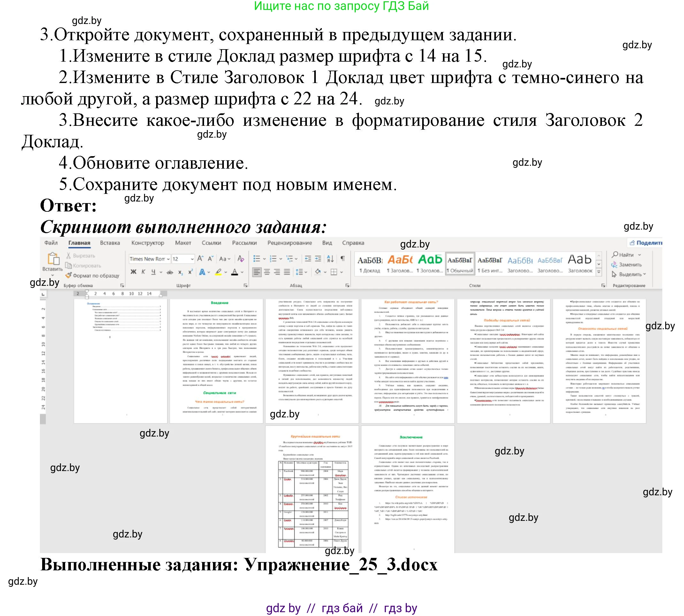Open Заменить to replace text
684x616 pixels.
[x=630, y=265]
